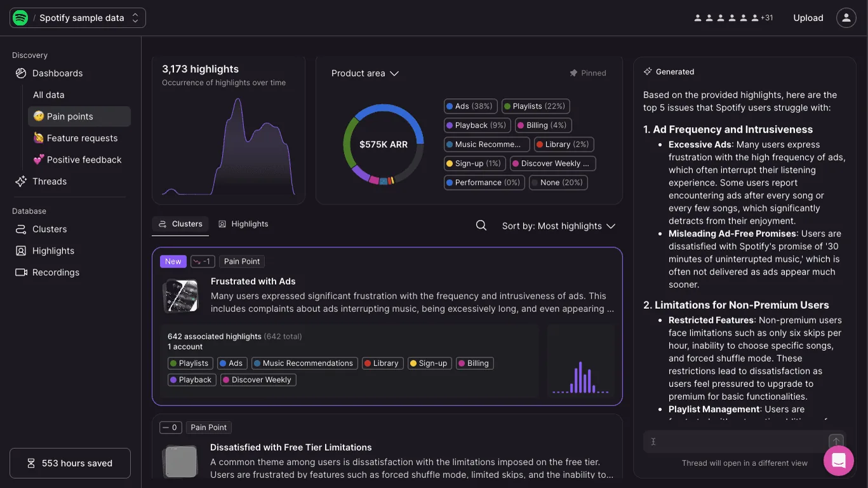Click the Dissatisfied with Free Tier thumbnail
The width and height of the screenshot is (868, 488).
(181, 461)
